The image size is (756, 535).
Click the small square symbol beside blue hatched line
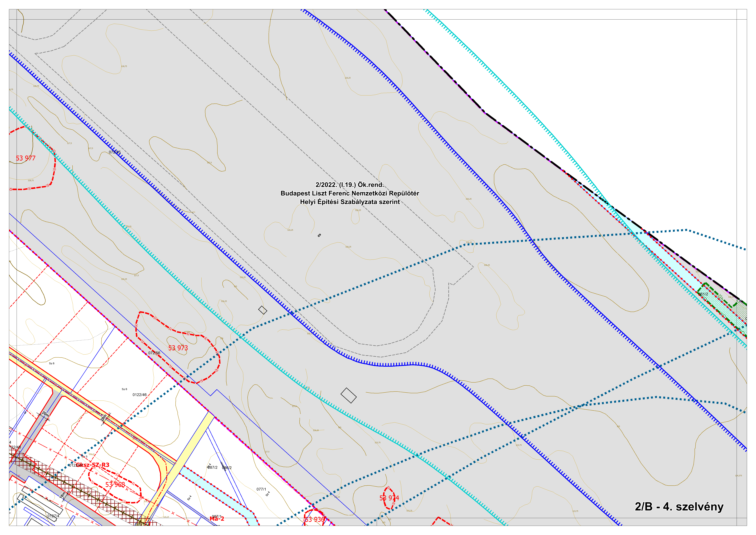click(x=263, y=310)
